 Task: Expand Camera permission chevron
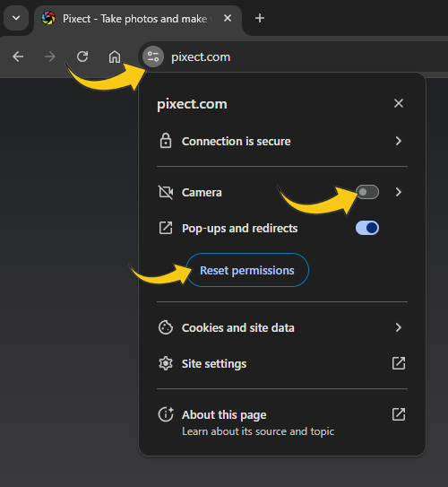(399, 192)
